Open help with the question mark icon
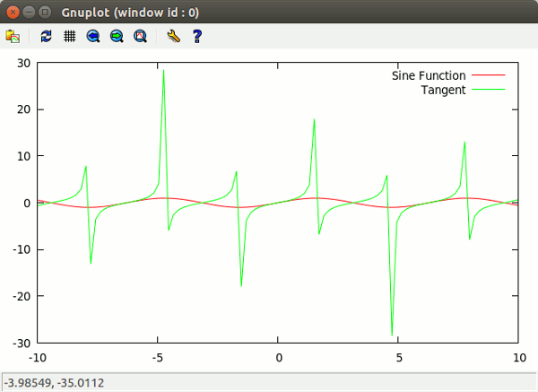Image resolution: width=538 pixels, height=392 pixels. tap(197, 37)
